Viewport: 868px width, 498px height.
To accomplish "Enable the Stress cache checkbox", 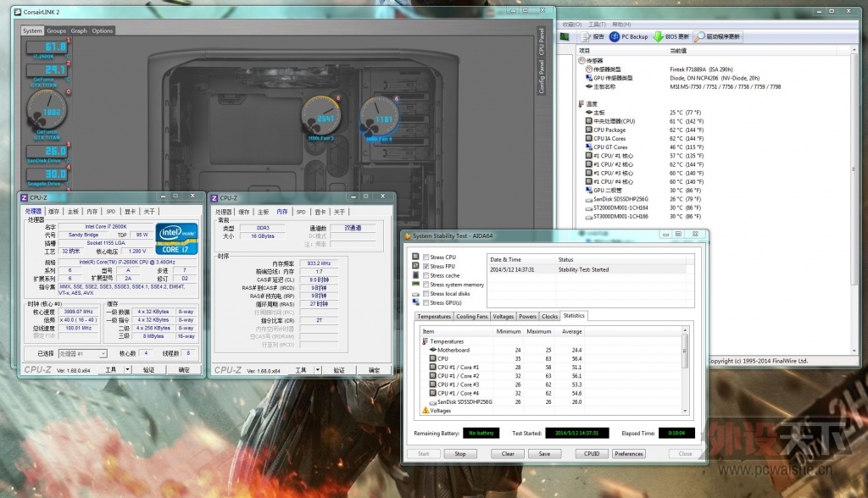I will [426, 275].
